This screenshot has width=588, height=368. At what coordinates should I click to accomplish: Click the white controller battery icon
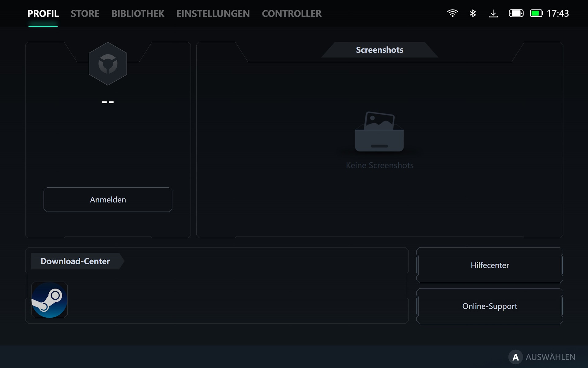pos(516,13)
